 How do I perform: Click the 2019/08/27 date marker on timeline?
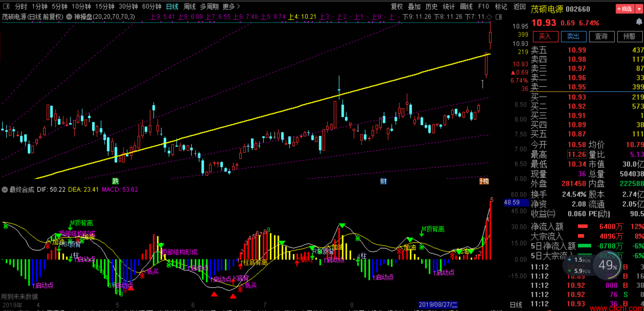pyautogui.click(x=438, y=305)
